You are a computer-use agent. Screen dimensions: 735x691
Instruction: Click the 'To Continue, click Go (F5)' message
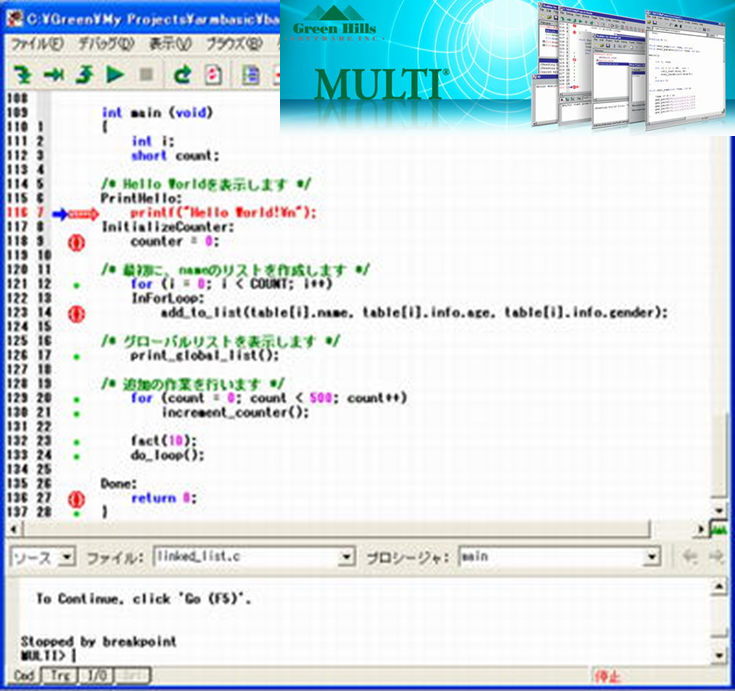pyautogui.click(x=143, y=599)
